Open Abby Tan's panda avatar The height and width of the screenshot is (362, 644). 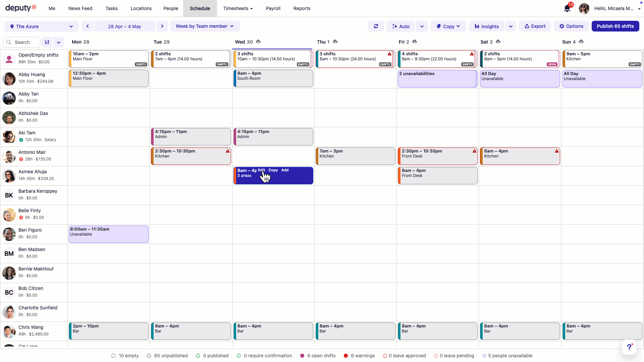coord(9,98)
